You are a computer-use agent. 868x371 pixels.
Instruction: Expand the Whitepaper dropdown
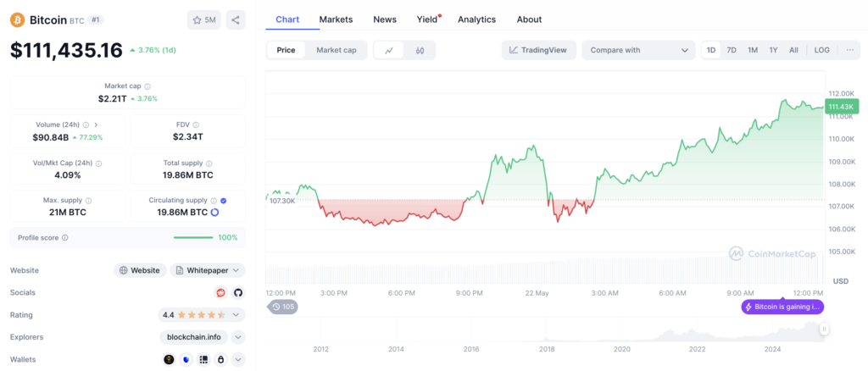pyautogui.click(x=208, y=270)
